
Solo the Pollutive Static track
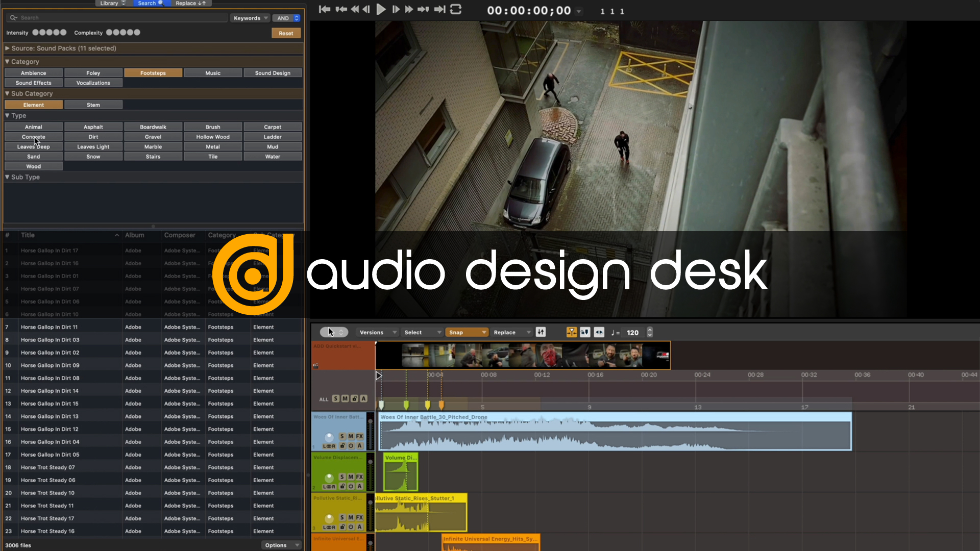pos(342,517)
